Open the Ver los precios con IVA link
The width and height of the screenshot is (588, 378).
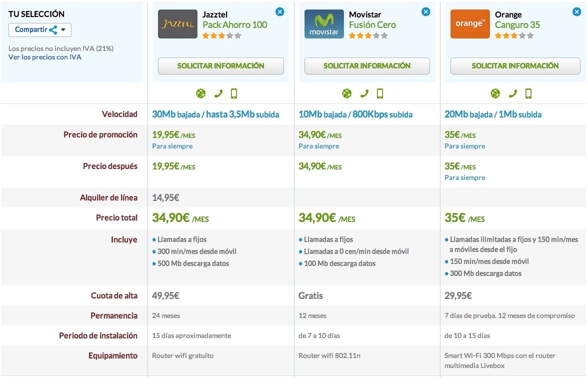(45, 57)
